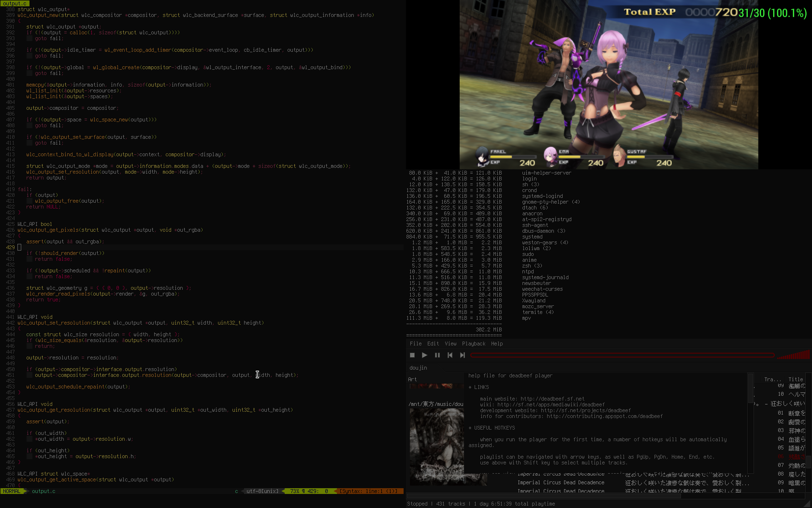Click 'wlc_output_schedule_repaint(output);' code line
The width and height of the screenshot is (812, 508).
click(x=78, y=387)
